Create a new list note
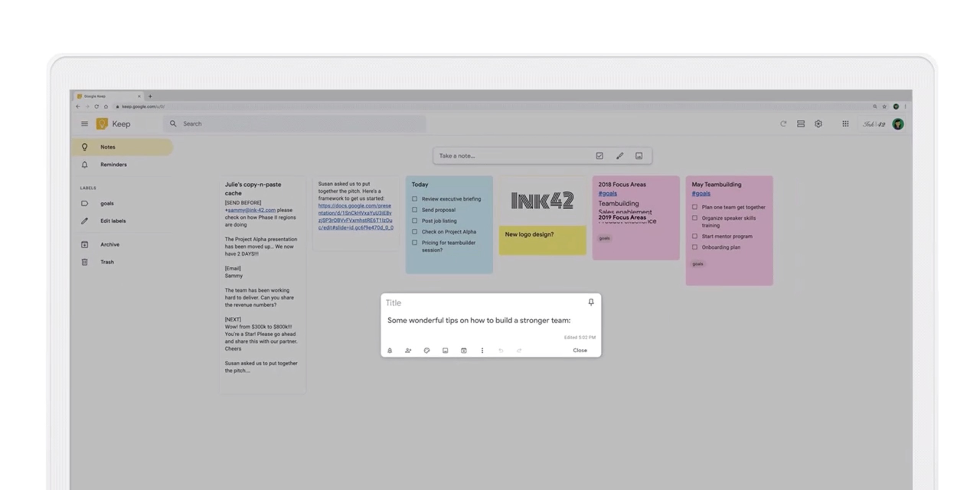 599,155
